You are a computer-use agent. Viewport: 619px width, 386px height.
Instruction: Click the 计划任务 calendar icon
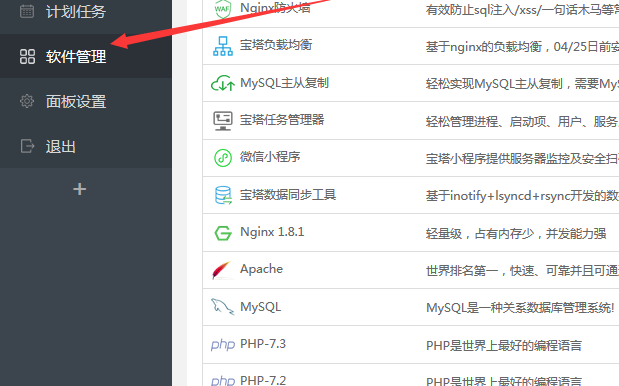[x=27, y=11]
